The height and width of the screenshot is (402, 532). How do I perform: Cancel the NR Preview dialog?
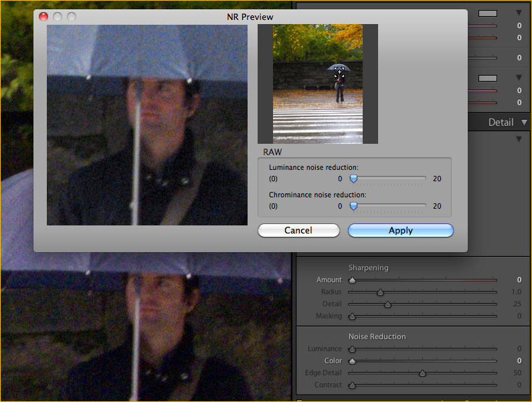click(x=298, y=230)
